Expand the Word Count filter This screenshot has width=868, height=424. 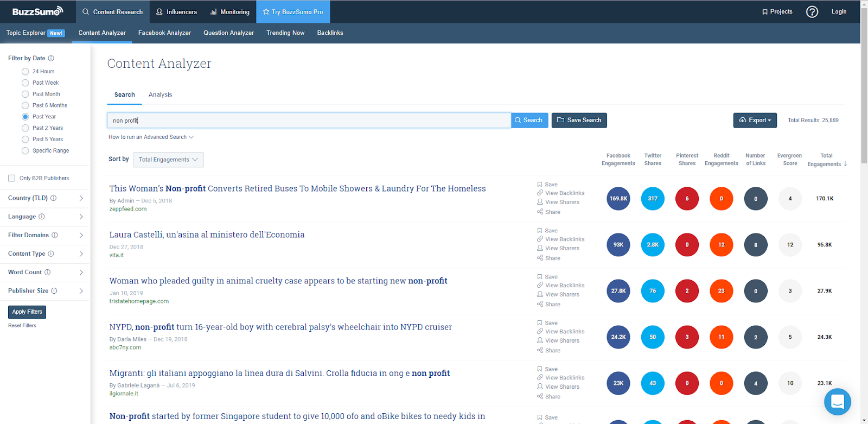[x=81, y=272]
